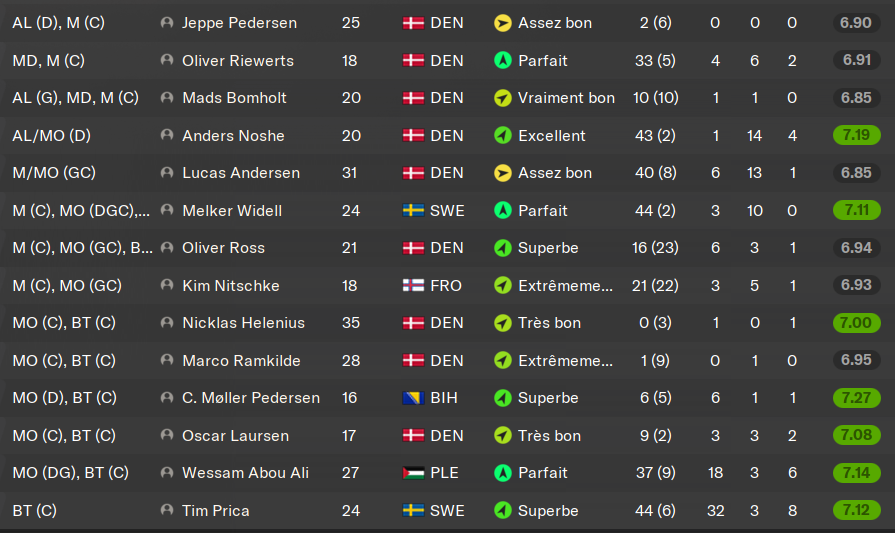Click Kim Nitschke's truncated Extrêmement morale text
The width and height of the screenshot is (895, 533).
point(565,286)
